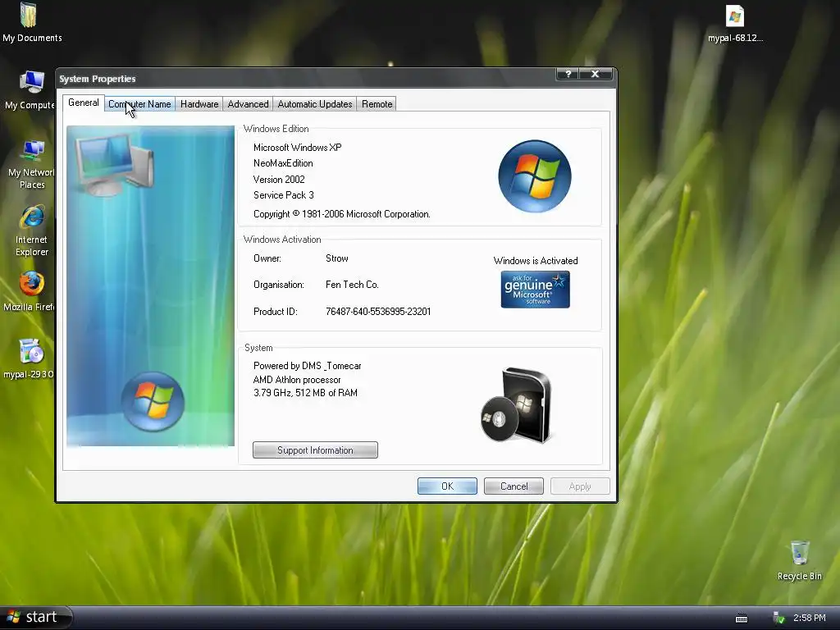Image resolution: width=840 pixels, height=630 pixels.
Task: Click the security shield tray icon
Action: [x=779, y=619]
